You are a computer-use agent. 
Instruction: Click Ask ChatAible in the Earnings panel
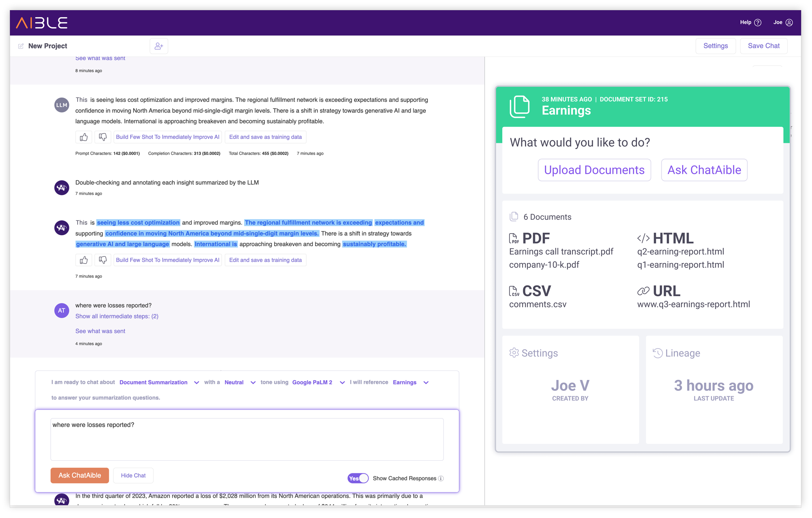(x=704, y=170)
